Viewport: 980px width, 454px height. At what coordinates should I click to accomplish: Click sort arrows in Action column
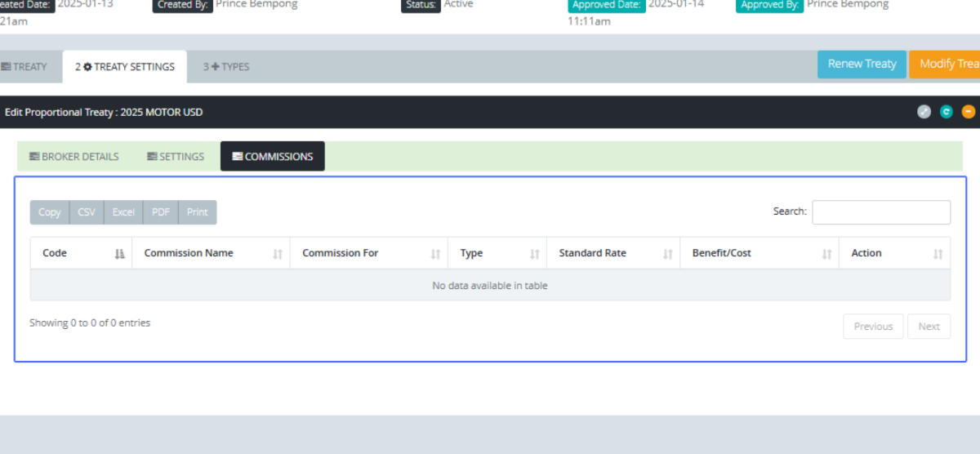[x=938, y=254]
